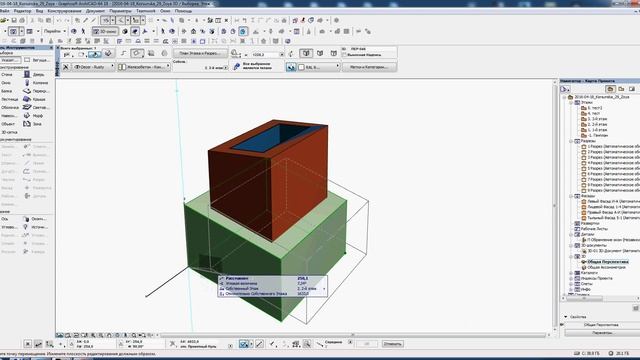
Task: Click the Project Map icon in Navigator
Action: point(610,89)
